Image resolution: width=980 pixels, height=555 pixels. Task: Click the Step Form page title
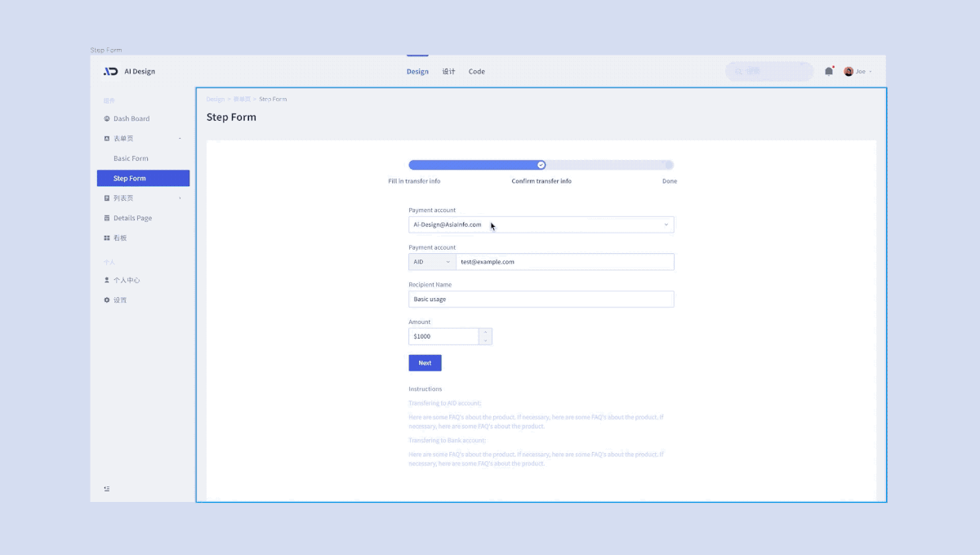[231, 118]
